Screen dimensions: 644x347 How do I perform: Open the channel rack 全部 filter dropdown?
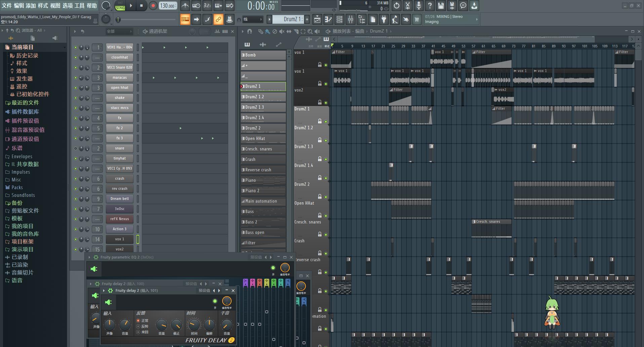coord(119,31)
